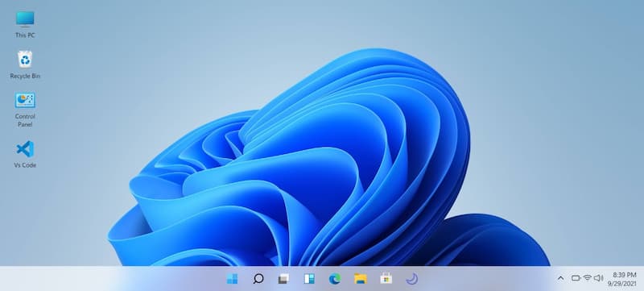Viewport: 644px width, 291px height.
Task: Select the This PC desktop icon
Action: point(25,25)
